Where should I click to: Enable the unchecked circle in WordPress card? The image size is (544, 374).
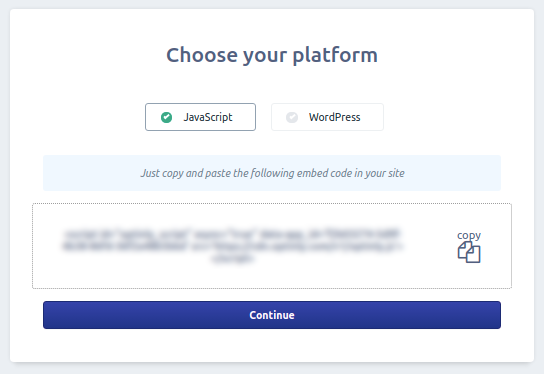click(292, 117)
